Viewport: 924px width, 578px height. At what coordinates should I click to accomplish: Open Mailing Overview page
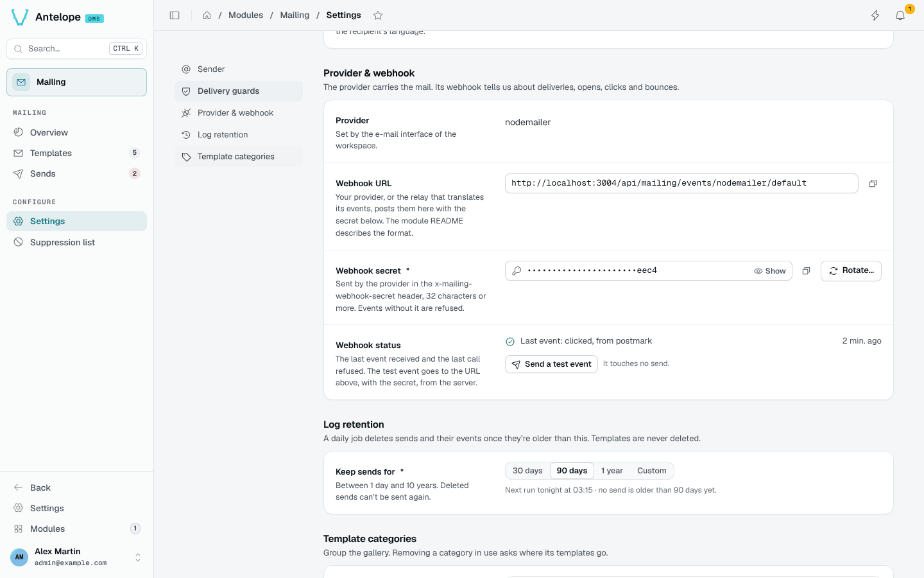pos(76,132)
